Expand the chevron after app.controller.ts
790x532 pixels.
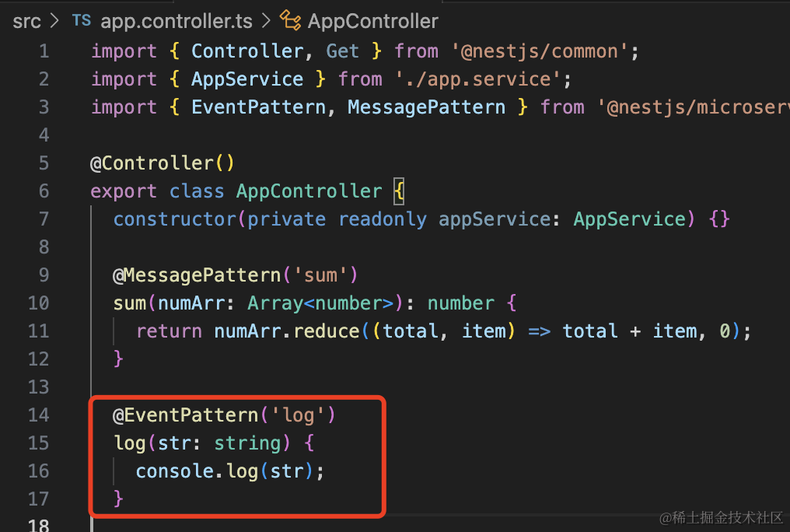click(264, 21)
